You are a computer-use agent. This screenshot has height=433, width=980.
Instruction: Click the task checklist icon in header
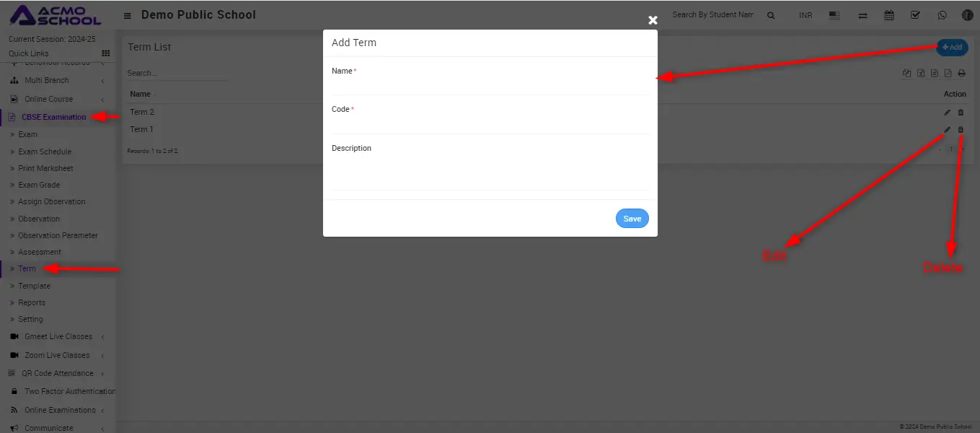[x=915, y=15]
